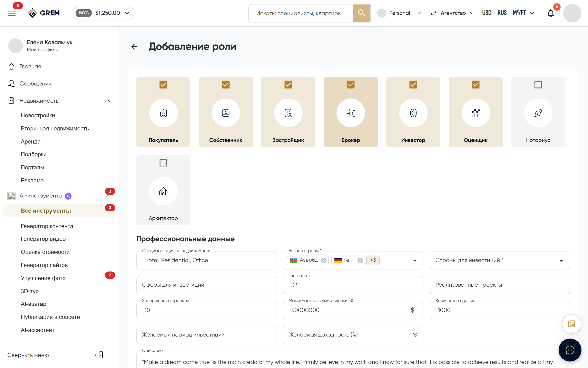Open the chat support bubble
Screen dimensions: 588x368
point(570,350)
